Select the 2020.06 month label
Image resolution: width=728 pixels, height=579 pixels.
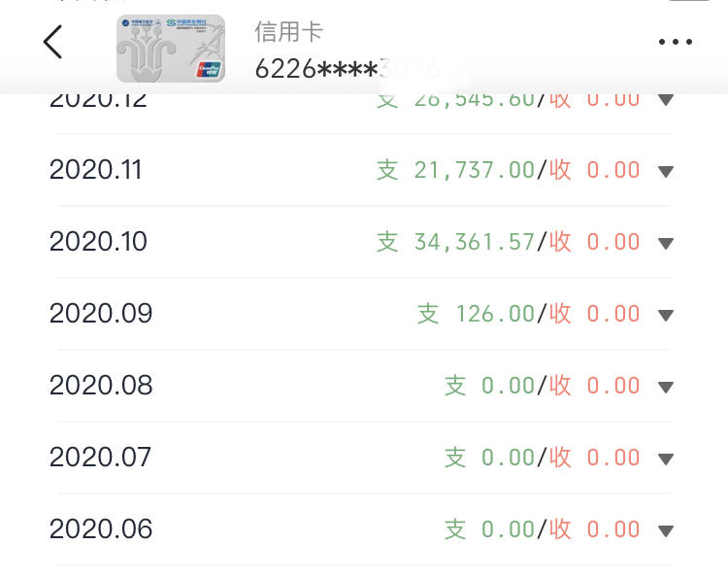[x=101, y=528]
